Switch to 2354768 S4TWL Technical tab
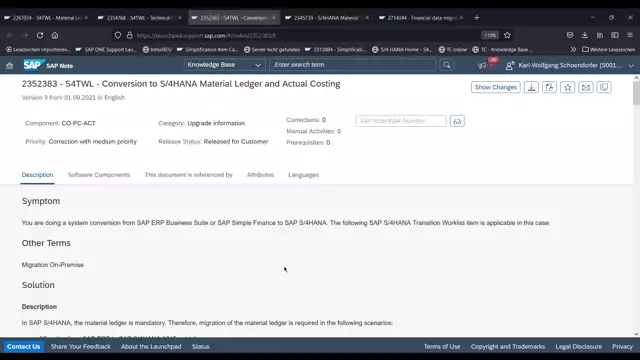The image size is (640, 360). pos(140,18)
